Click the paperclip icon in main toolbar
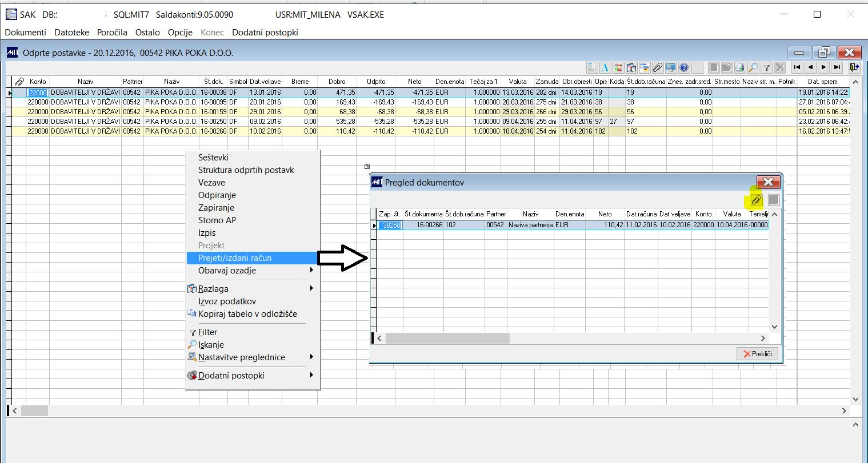 (x=658, y=67)
